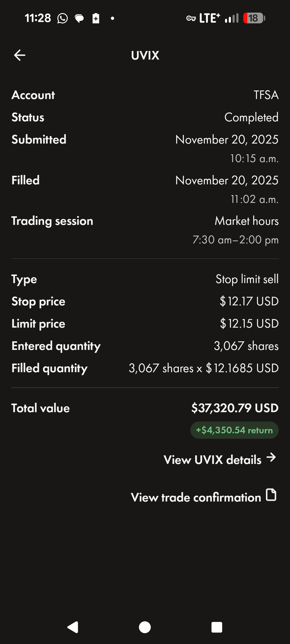290x644 pixels.
Task: Tap the signal strength bars icon
Action: (x=231, y=19)
